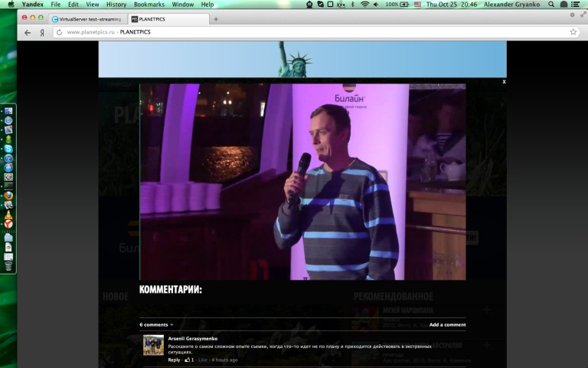Viewport: 588px width, 368px height.
Task: Launch Firefox from the Dock
Action: click(8, 195)
